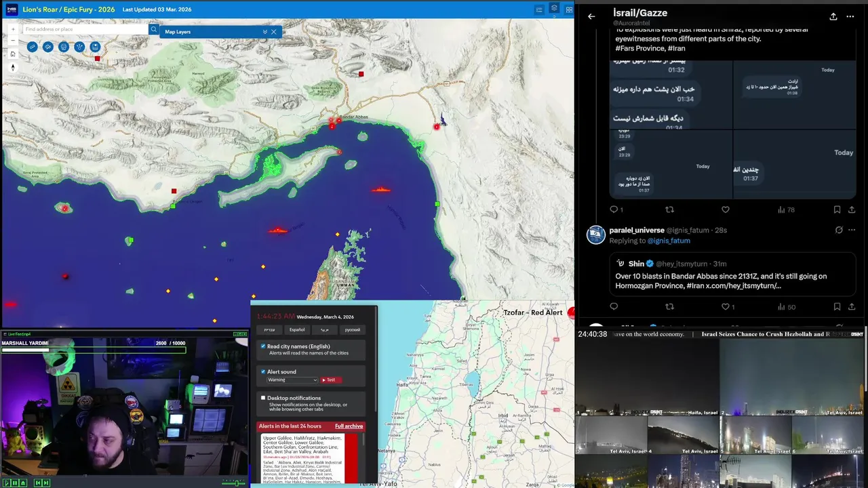The image size is (868, 488).
Task: Open Haifa, Israel live camera feed
Action: click(x=647, y=378)
